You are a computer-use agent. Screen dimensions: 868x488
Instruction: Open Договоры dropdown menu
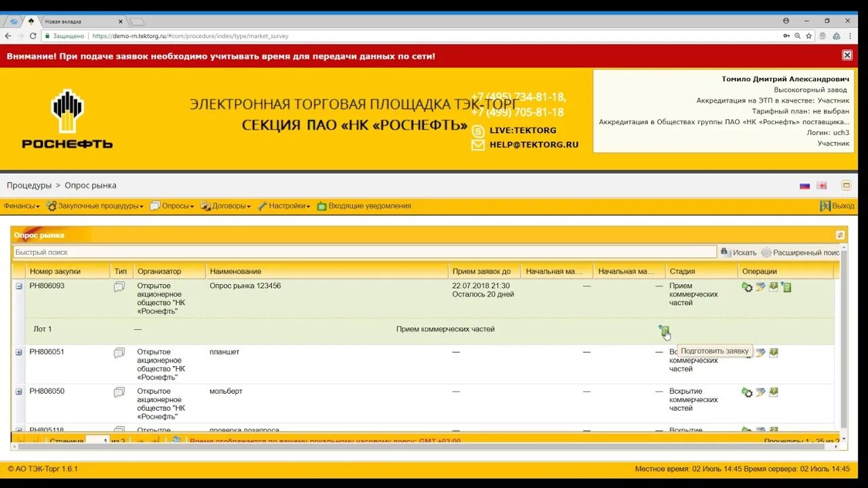[x=226, y=206]
